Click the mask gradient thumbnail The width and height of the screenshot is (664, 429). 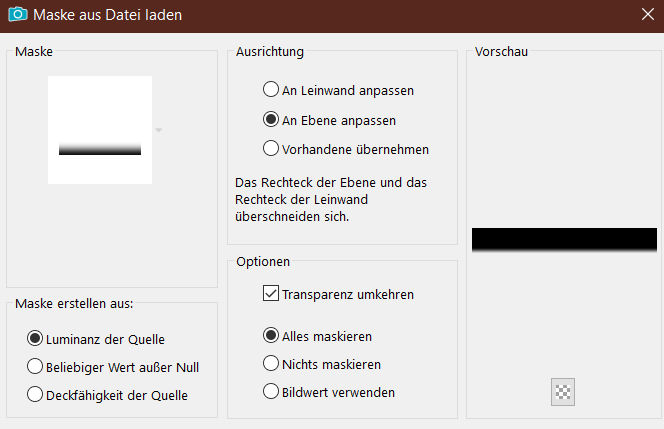100,130
